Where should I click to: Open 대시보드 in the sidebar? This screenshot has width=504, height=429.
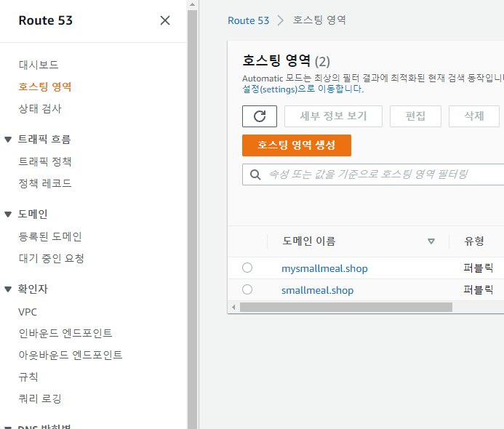pos(39,65)
